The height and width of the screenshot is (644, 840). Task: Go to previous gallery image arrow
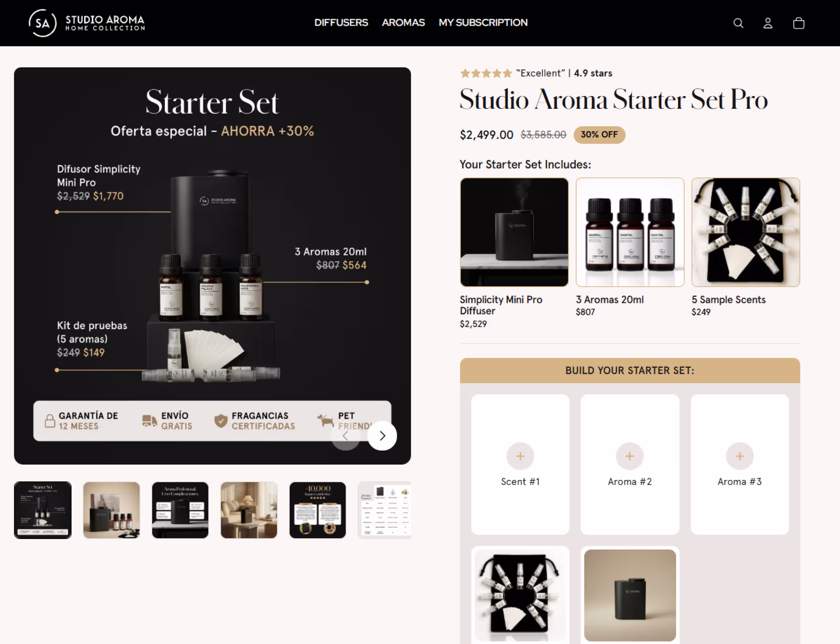click(345, 436)
